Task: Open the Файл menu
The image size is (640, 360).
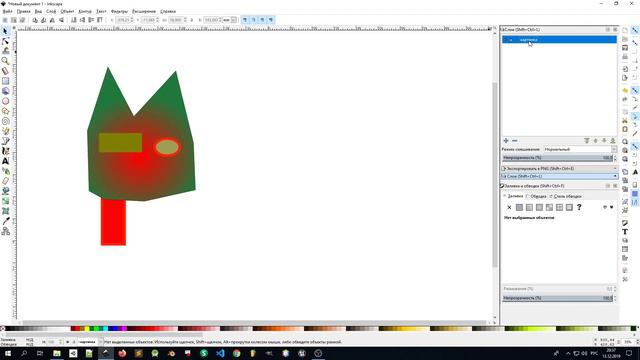Action: (x=7, y=11)
